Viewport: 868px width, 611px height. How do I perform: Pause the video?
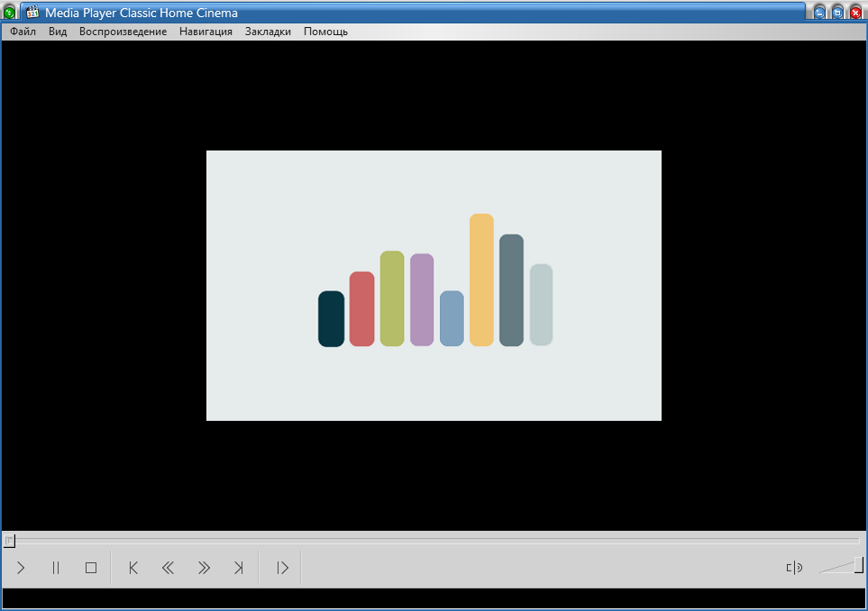click(x=55, y=568)
